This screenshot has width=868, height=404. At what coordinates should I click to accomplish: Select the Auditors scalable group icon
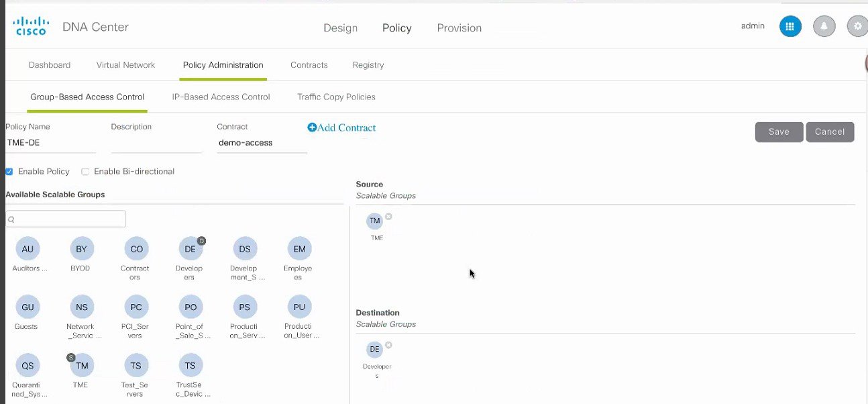tap(28, 248)
